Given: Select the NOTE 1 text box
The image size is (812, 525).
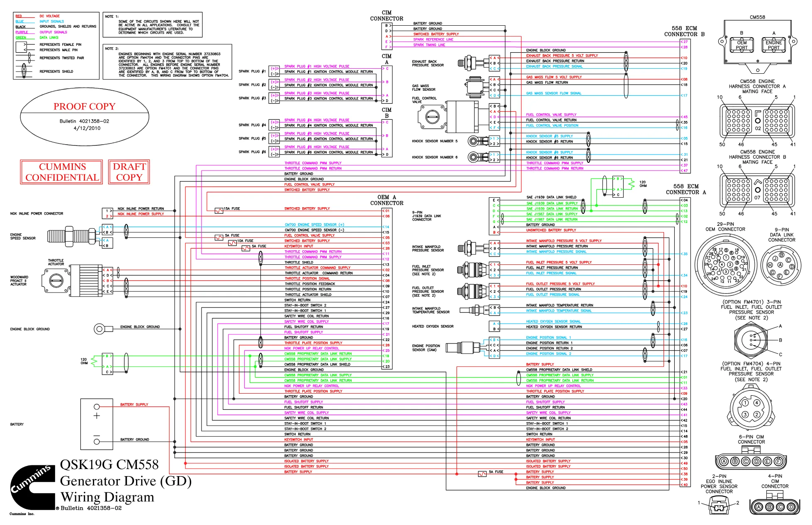Looking at the screenshot, I should coord(153,25).
